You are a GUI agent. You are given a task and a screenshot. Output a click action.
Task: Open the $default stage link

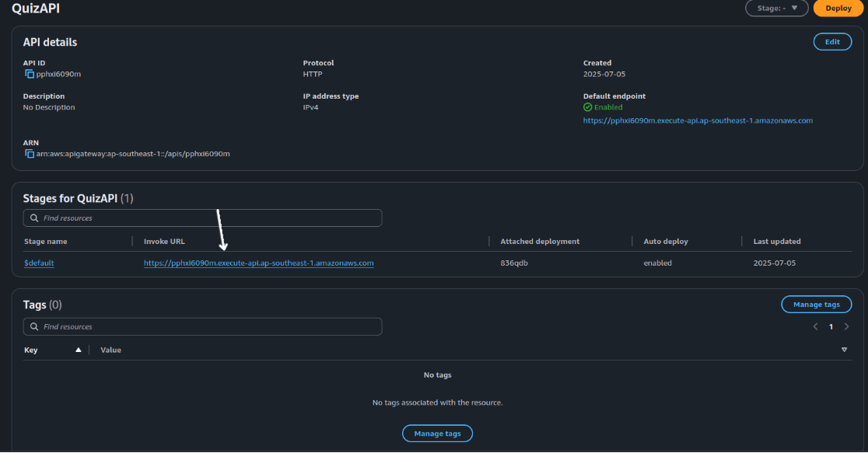pyautogui.click(x=39, y=263)
